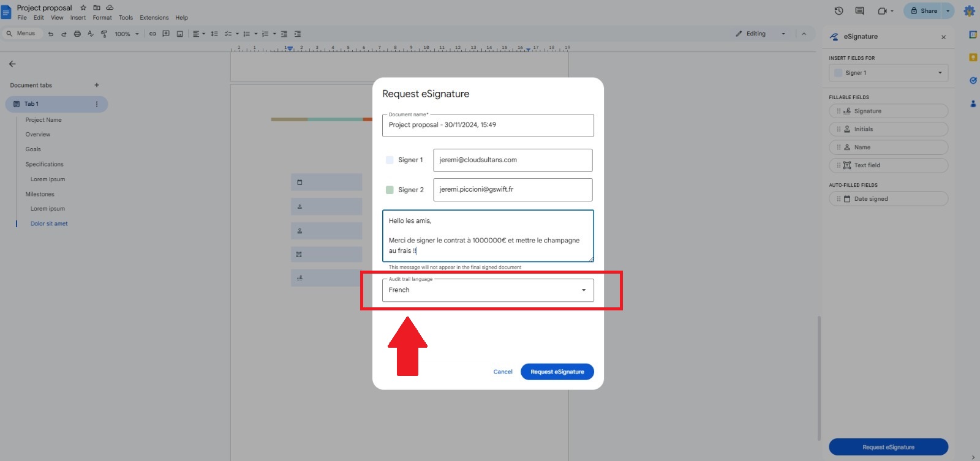Screen dimensions: 980x461
Task: Search the Menus box in toolbar
Action: (x=23, y=34)
